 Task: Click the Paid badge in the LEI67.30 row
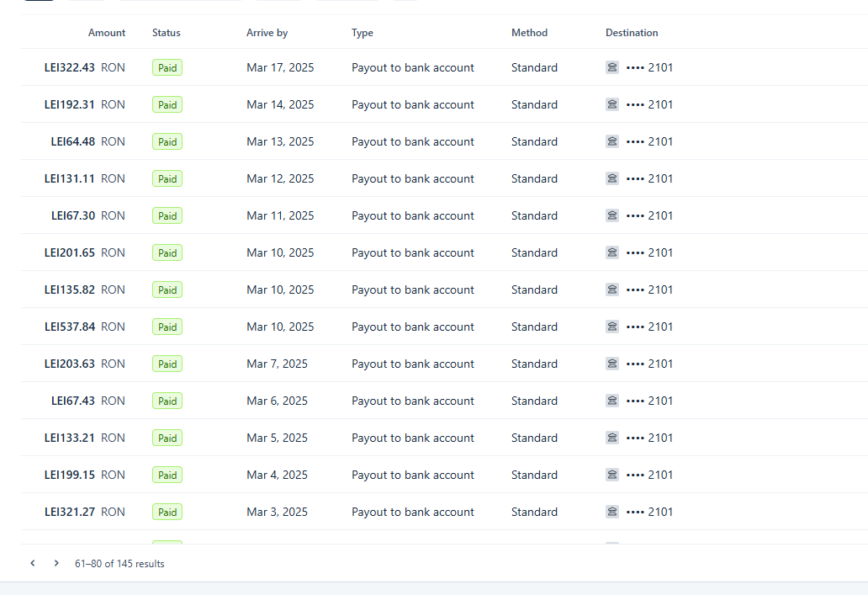[x=167, y=215]
